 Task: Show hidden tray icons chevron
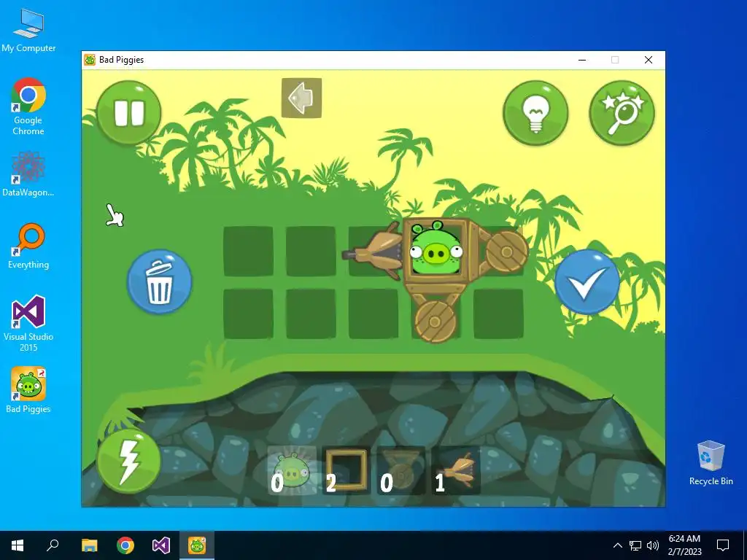coord(617,545)
